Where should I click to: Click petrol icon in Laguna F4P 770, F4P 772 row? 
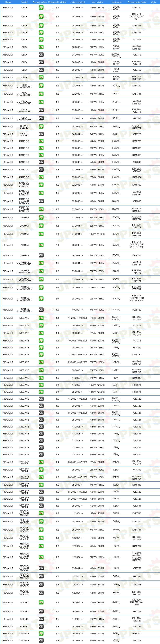tap(41, 226)
